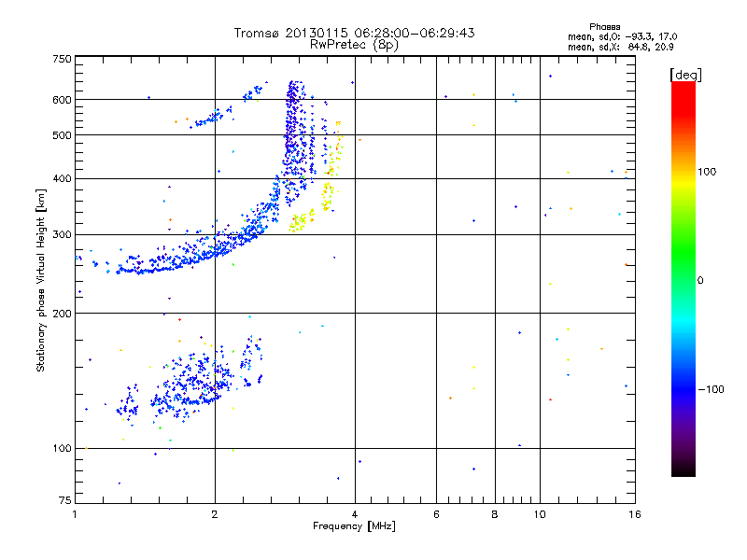Click the y-axis tick label '750'
The width and height of the screenshot is (747, 560).
click(x=63, y=59)
